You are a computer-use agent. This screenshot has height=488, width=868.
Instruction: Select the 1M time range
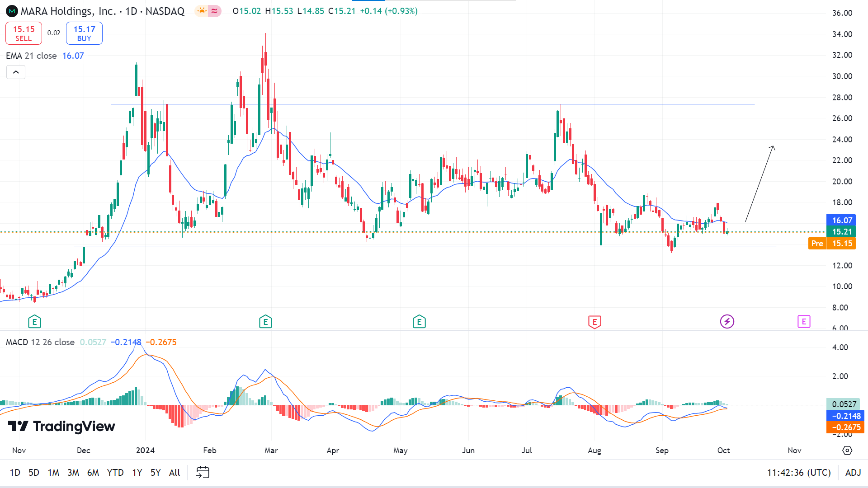click(53, 473)
